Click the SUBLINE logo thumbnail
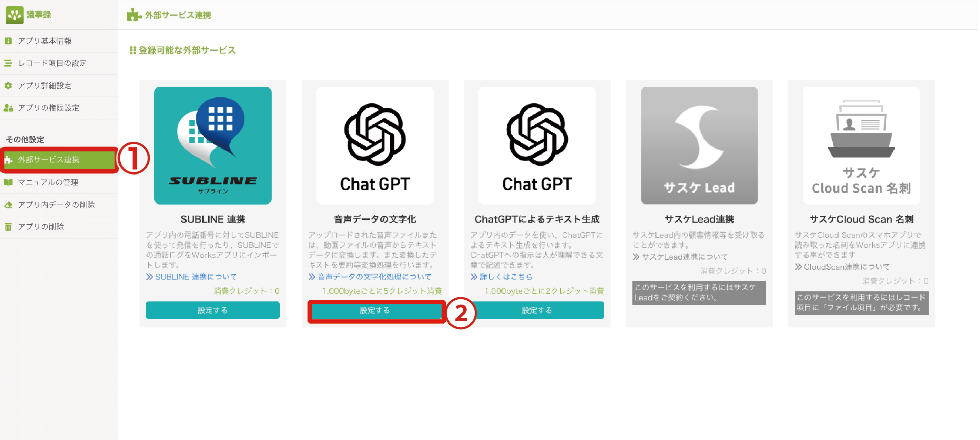980x440 pixels. [213, 146]
